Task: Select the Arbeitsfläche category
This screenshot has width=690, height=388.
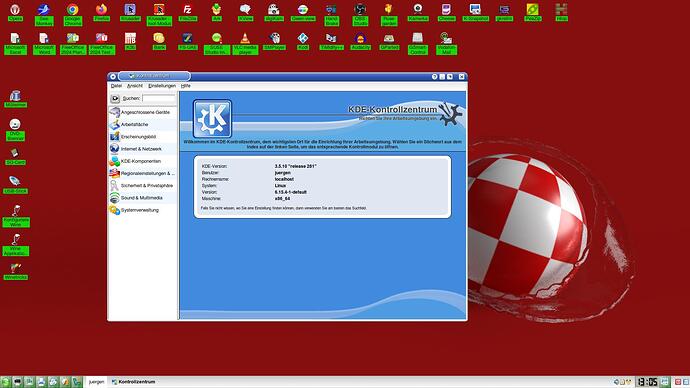Action: click(x=143, y=124)
